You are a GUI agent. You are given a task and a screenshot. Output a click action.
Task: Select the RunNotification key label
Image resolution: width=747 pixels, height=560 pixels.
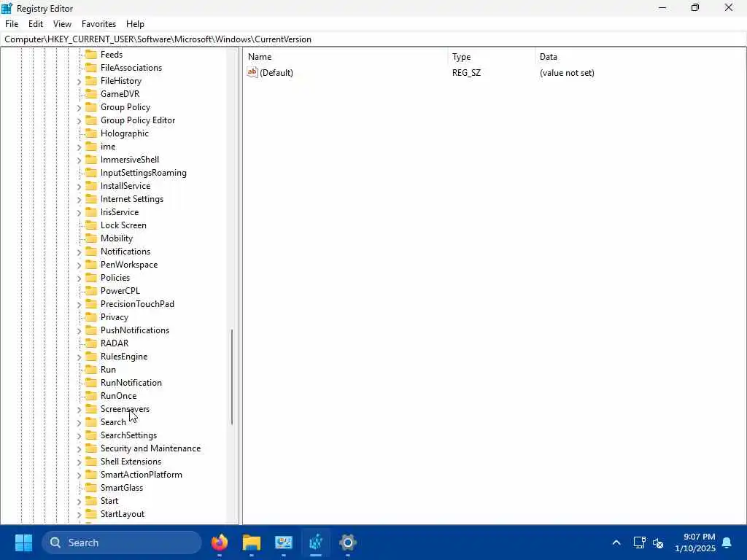tap(131, 383)
